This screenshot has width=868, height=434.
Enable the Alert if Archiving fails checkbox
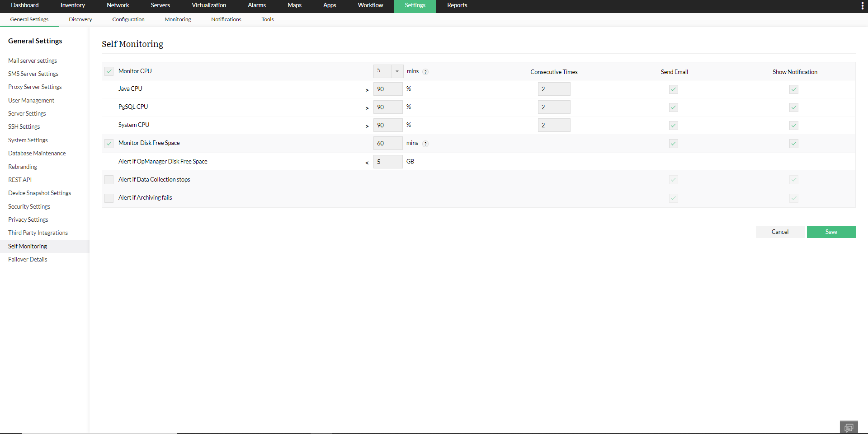[109, 198]
